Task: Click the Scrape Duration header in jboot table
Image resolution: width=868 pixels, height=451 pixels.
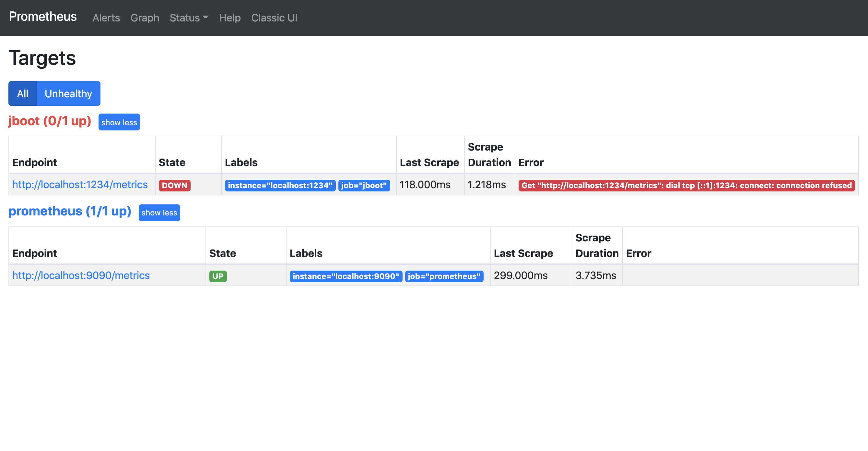Action: (489, 154)
